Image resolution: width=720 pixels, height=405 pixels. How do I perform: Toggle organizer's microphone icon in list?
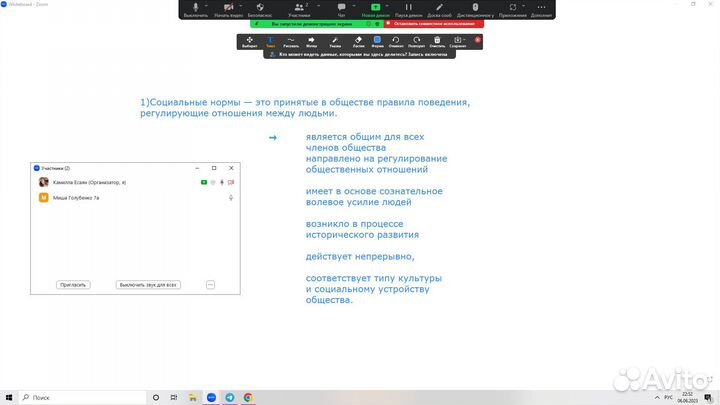pos(222,182)
